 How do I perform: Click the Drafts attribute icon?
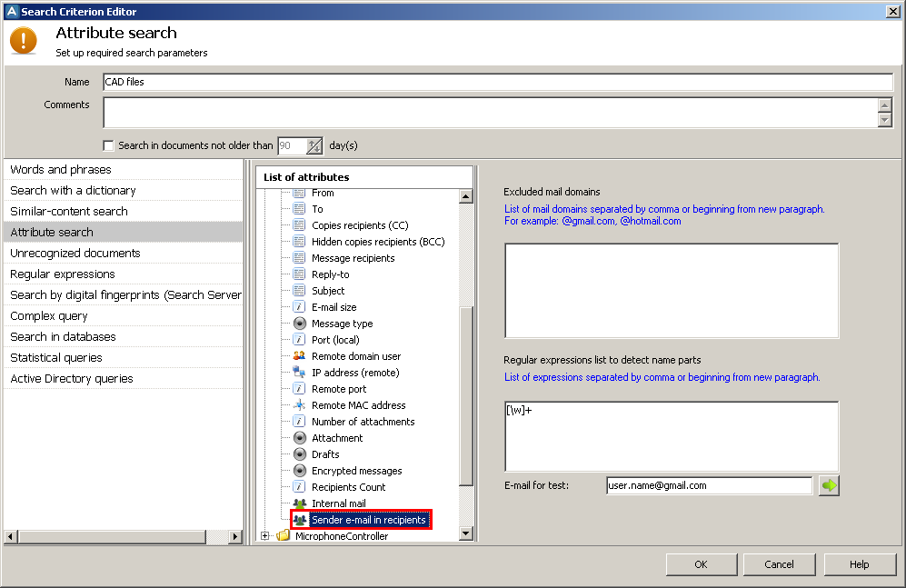point(299,454)
